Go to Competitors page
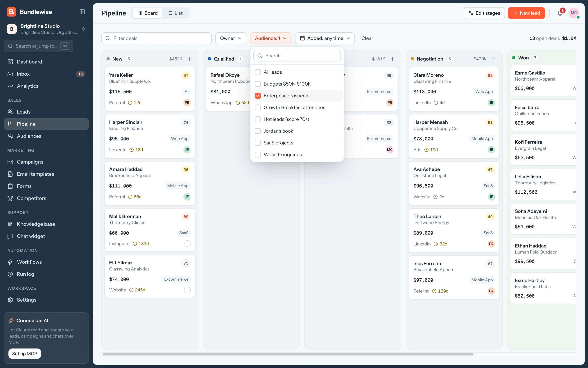The width and height of the screenshot is (588, 368). pyautogui.click(x=46, y=198)
